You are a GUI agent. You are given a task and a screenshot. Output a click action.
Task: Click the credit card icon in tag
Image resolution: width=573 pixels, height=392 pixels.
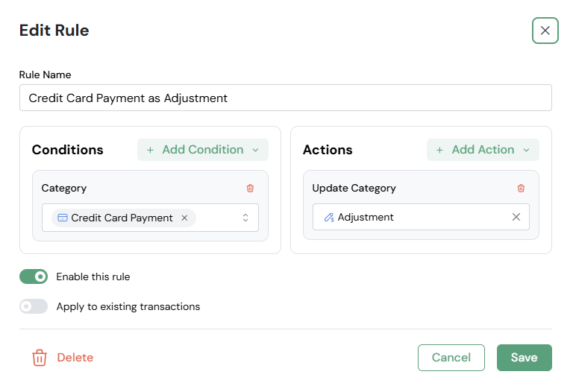tap(63, 218)
